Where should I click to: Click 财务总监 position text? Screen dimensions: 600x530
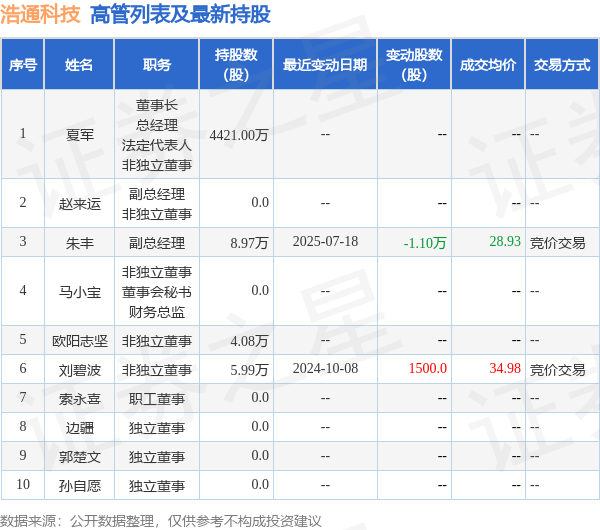(x=157, y=312)
